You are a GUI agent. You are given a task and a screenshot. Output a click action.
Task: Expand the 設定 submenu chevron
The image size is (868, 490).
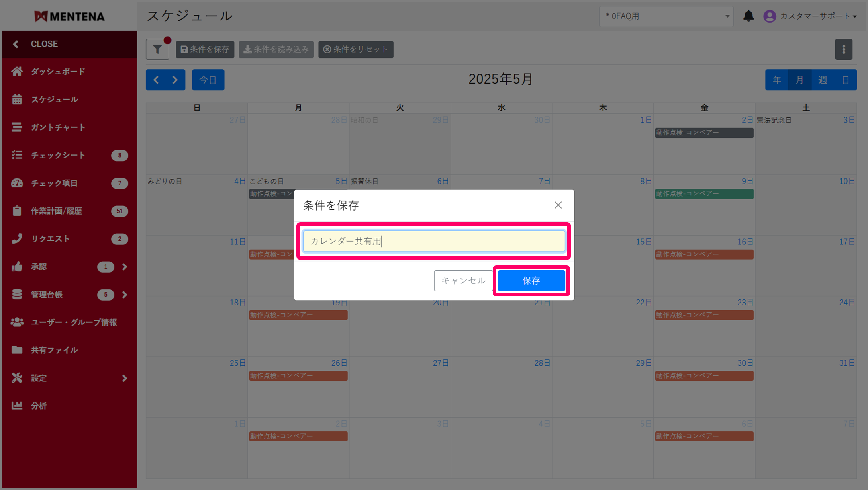[125, 378]
